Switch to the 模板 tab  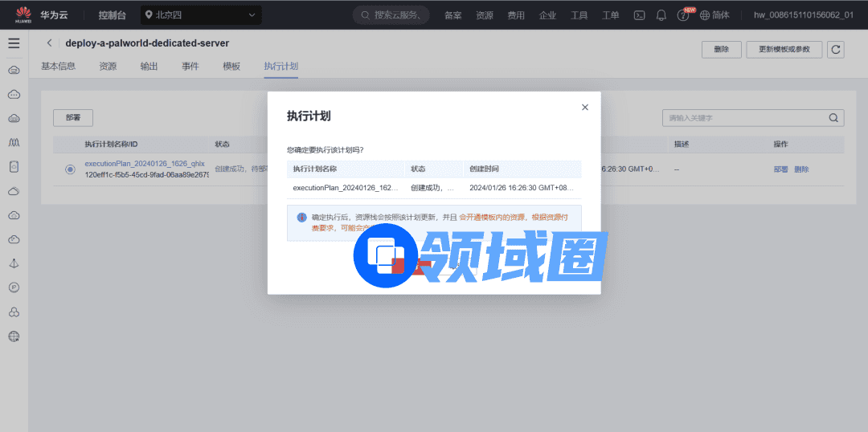pos(231,67)
